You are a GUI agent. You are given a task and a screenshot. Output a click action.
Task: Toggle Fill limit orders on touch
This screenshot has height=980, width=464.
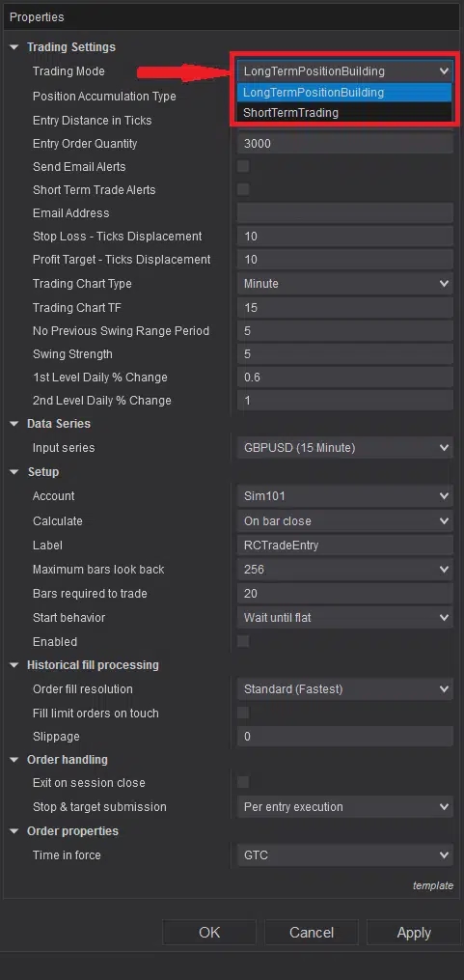(x=243, y=713)
